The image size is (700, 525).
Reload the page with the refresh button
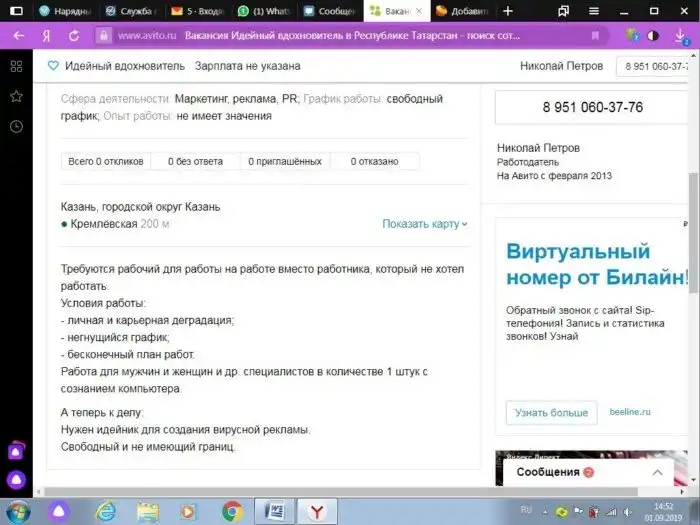coord(74,35)
